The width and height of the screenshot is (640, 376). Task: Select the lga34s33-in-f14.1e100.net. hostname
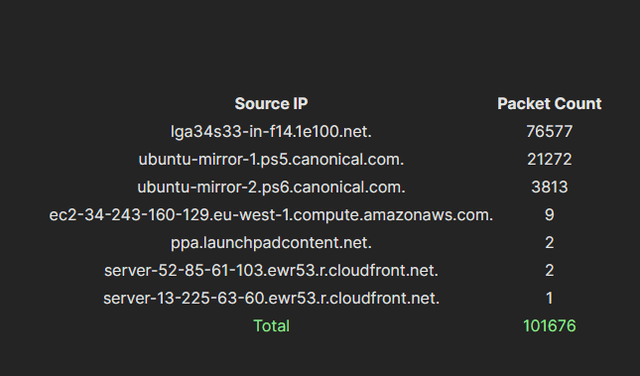click(271, 131)
